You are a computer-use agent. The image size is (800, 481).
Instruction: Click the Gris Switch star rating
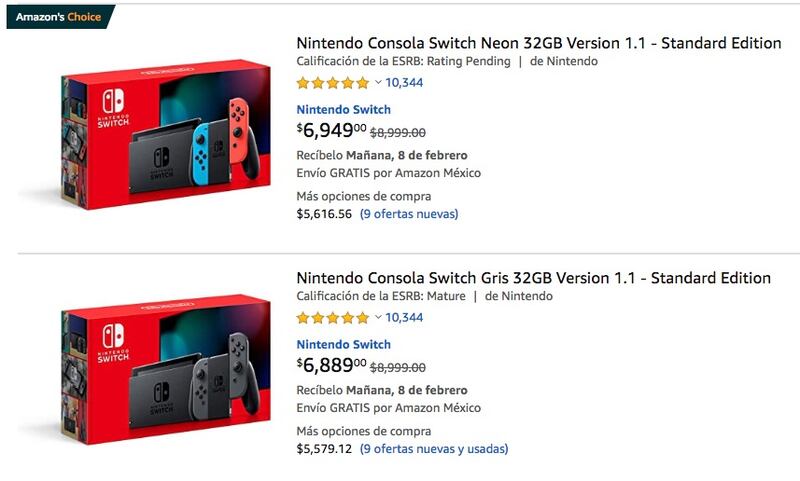pyautogui.click(x=333, y=318)
